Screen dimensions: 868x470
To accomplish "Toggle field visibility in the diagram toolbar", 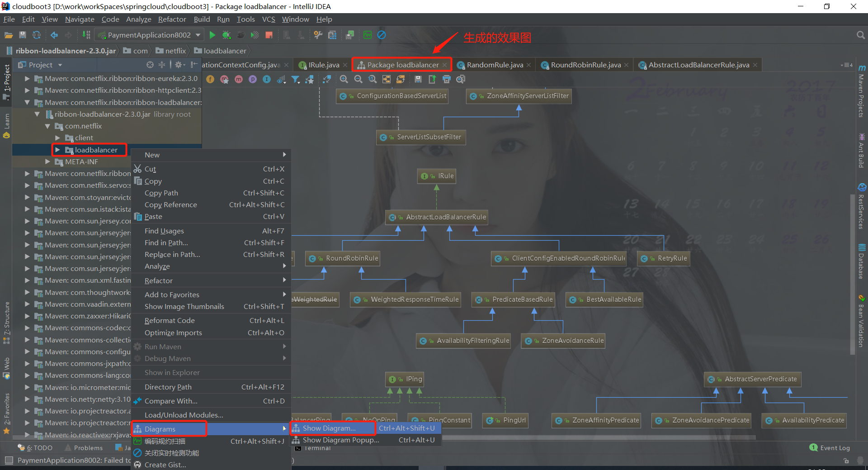I will pos(210,79).
